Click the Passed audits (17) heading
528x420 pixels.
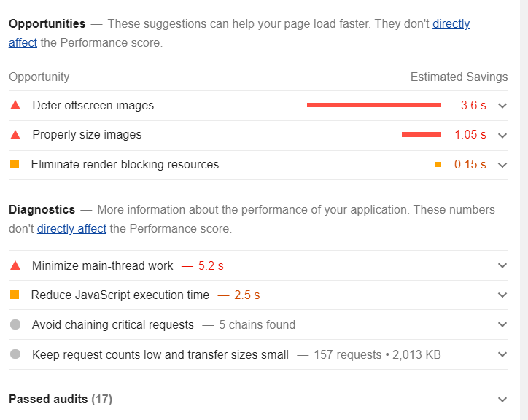61,399
